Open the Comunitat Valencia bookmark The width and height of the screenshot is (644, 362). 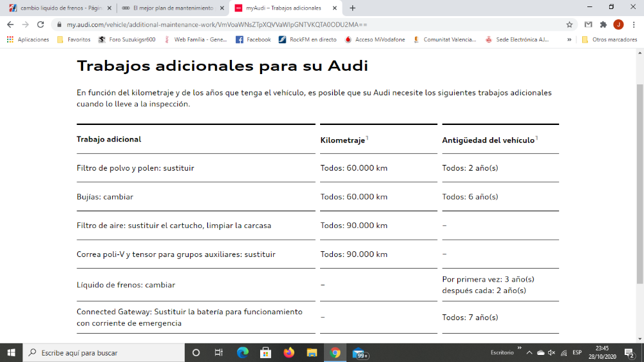(x=445, y=39)
